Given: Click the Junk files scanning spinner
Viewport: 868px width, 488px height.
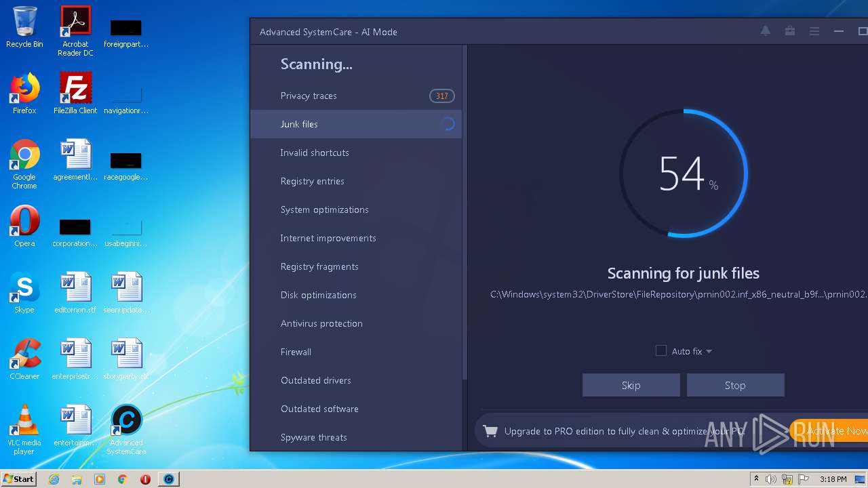Looking at the screenshot, I should click(x=448, y=124).
